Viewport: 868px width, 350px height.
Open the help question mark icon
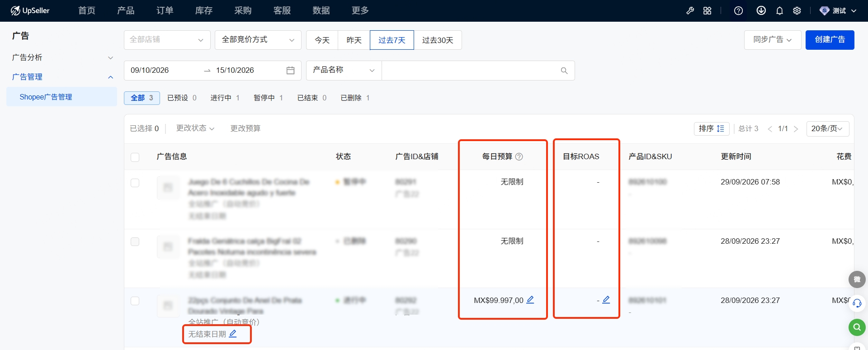point(738,10)
